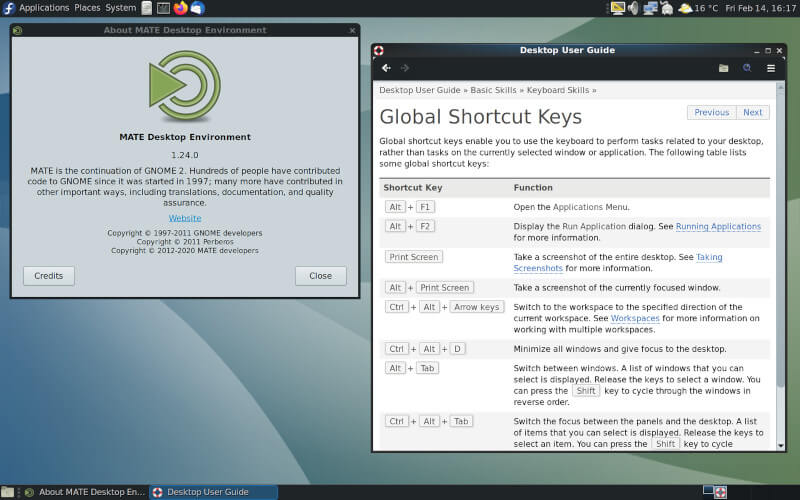
Task: Open the search icon in help toolbar
Action: [746, 68]
